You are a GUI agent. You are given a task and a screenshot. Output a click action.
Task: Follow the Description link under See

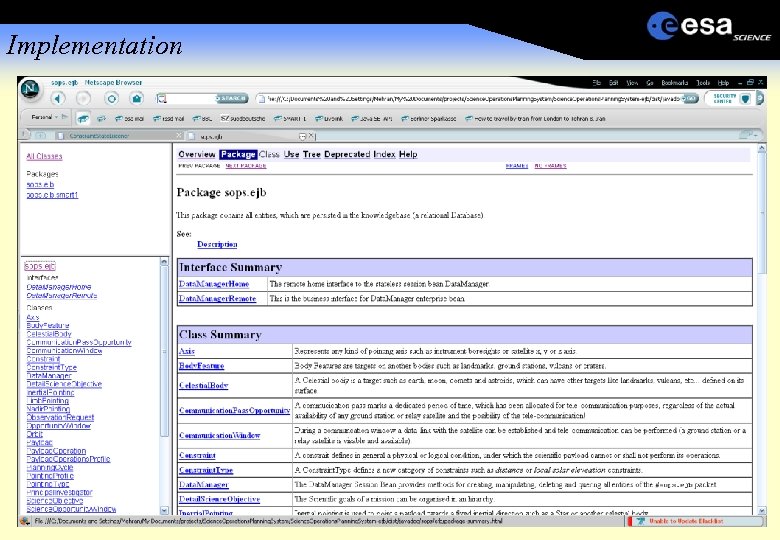pyautogui.click(x=217, y=244)
